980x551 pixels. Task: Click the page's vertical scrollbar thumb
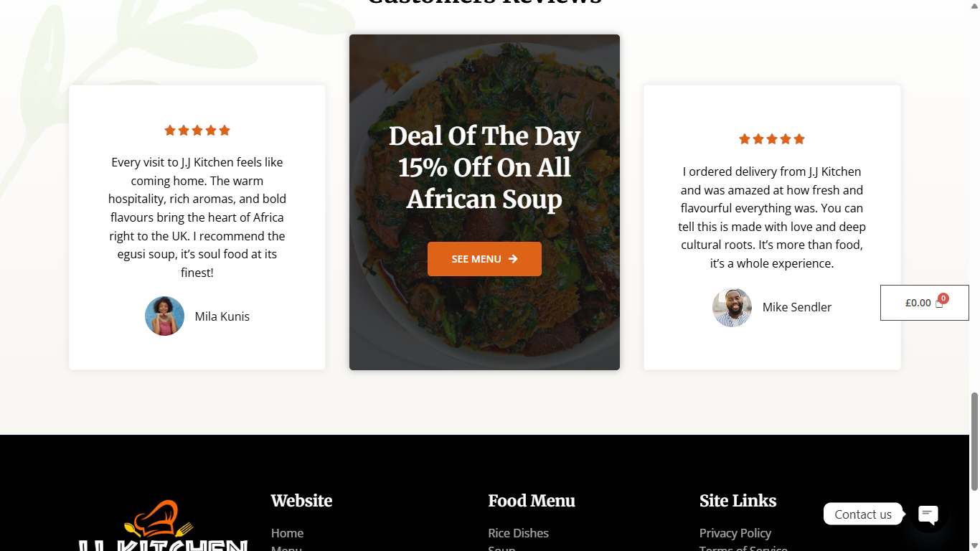point(974,441)
